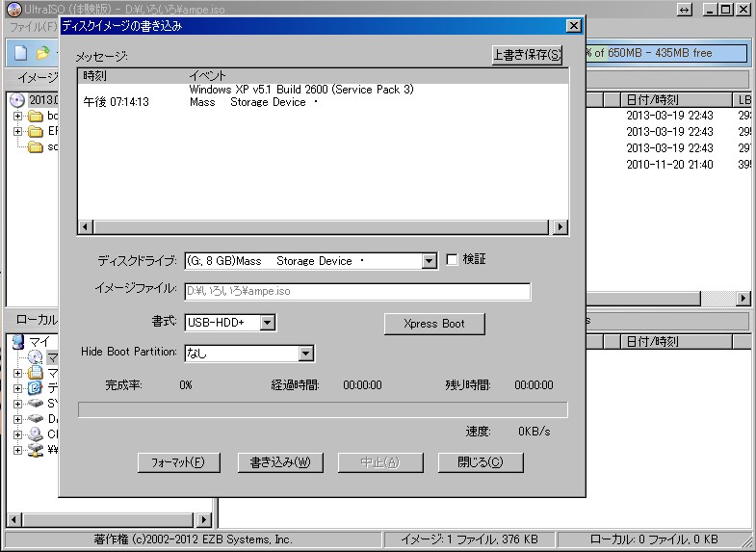This screenshot has height=552, width=756.
Task: Click the 日付/時刻 column header in image list
Action: (x=676, y=100)
